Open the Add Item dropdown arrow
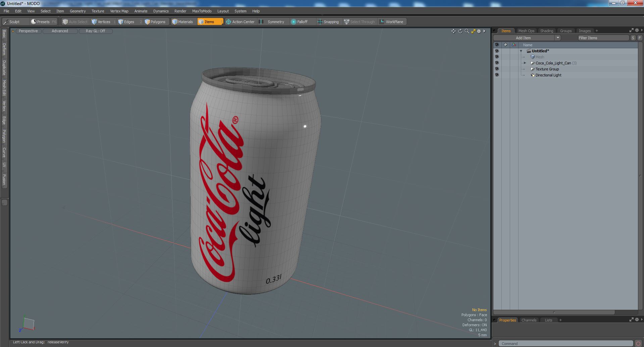Viewport: 644px width, 347px height. point(558,38)
